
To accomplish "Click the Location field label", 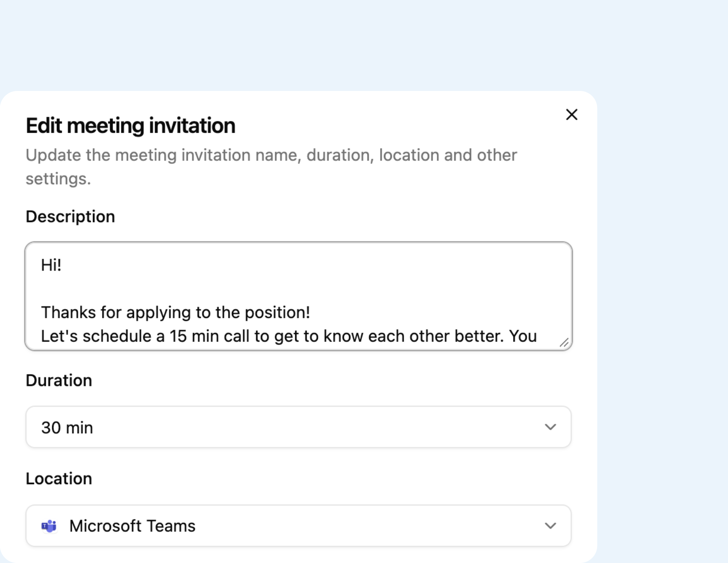I will (59, 479).
